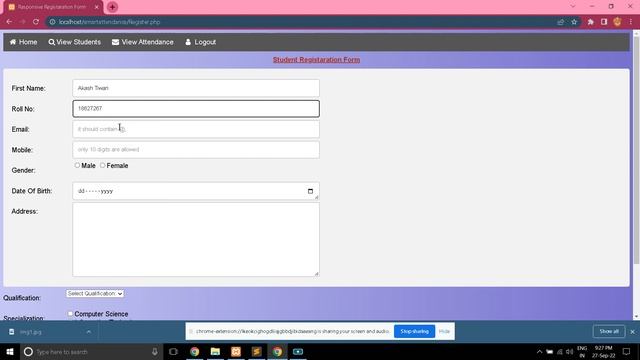Click the scrollbar down arrow
640x360 pixels.
pyautogui.click(x=636, y=317)
